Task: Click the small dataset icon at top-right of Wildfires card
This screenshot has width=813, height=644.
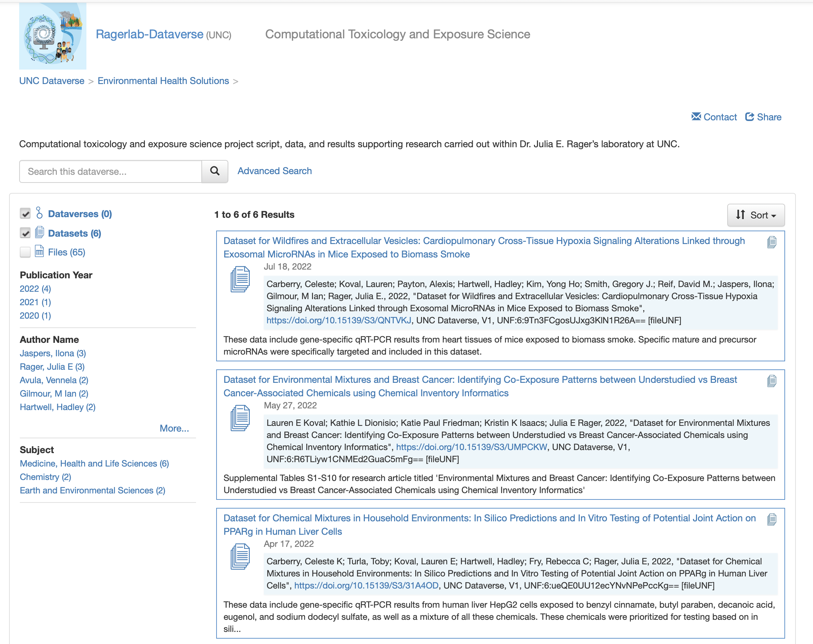Action: 772,242
